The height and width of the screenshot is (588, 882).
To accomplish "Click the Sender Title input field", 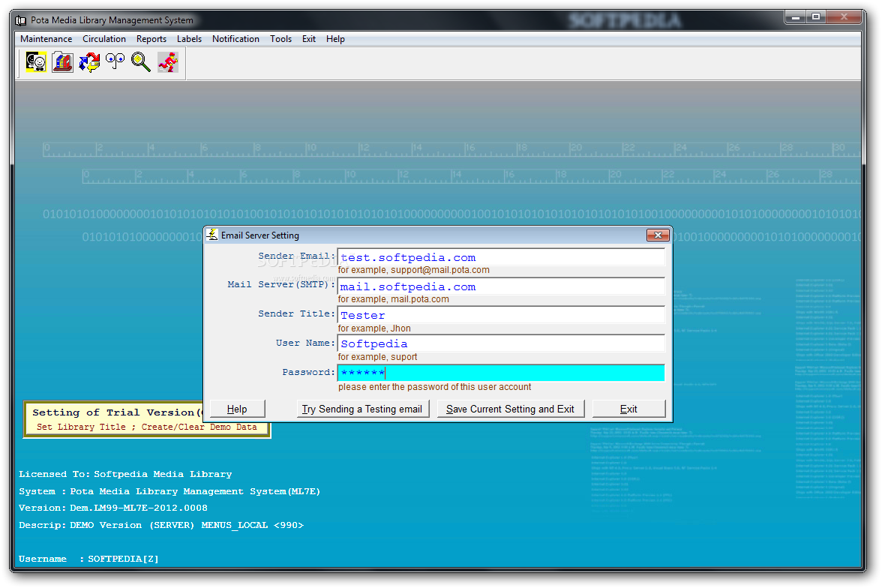I will point(501,315).
